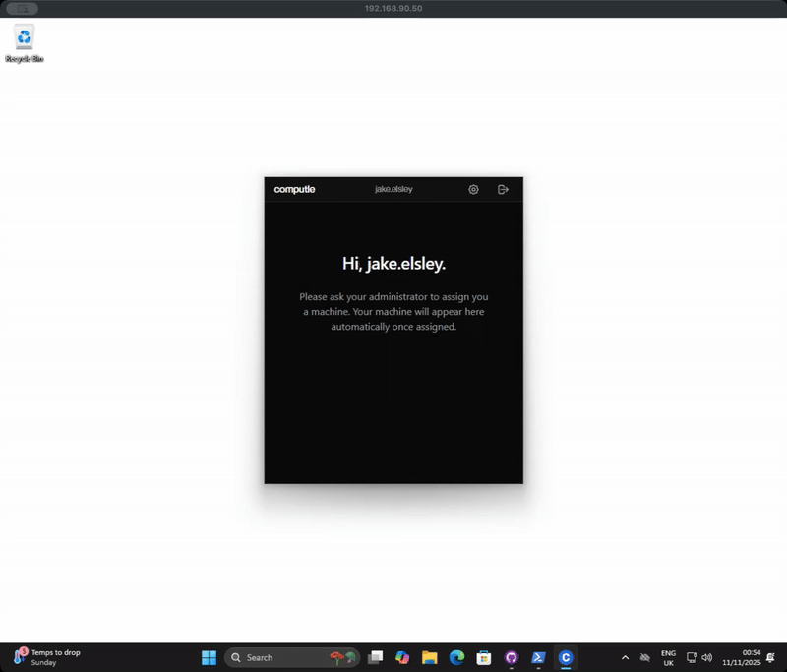
Task: Launch Microsoft Edge from the taskbar
Action: pyautogui.click(x=454, y=657)
